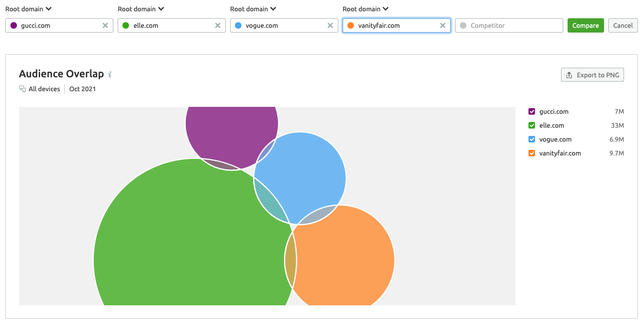This screenshot has height=324, width=644.
Task: Clear the vogue.com domain field X
Action: (330, 26)
